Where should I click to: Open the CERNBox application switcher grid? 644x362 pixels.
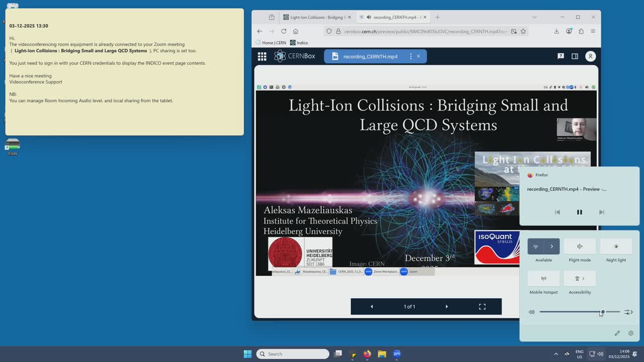pos(262,56)
